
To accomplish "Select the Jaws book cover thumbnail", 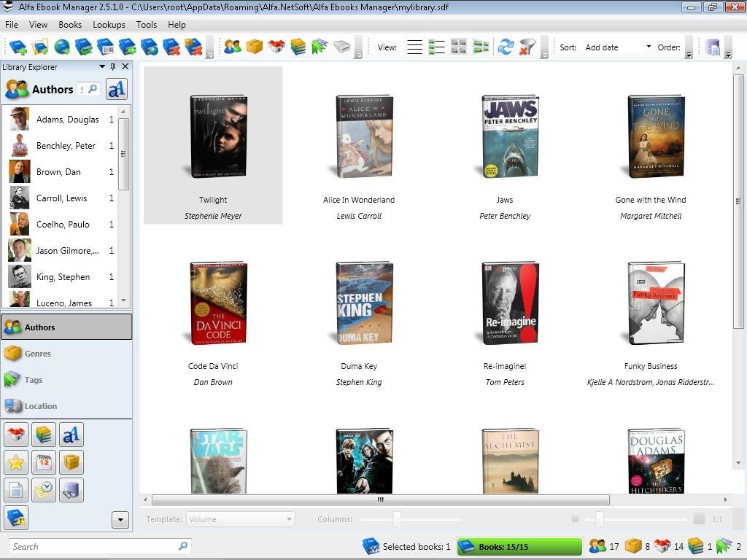I will [508, 136].
